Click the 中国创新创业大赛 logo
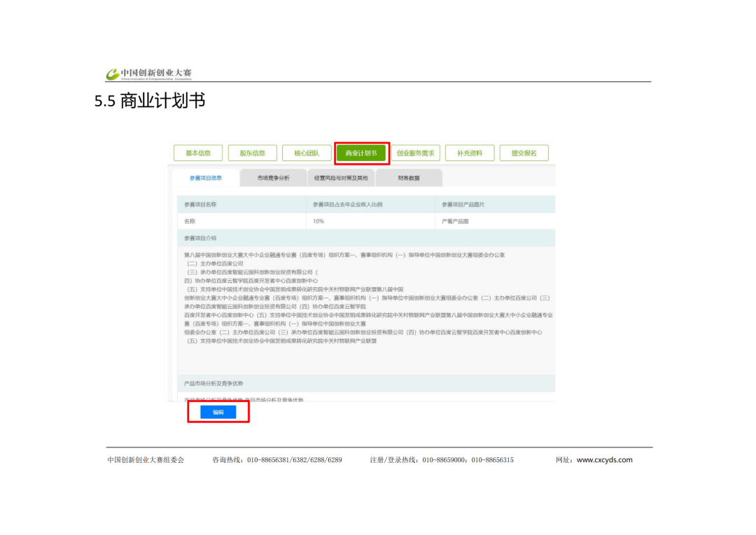756x535 pixels. 148,74
